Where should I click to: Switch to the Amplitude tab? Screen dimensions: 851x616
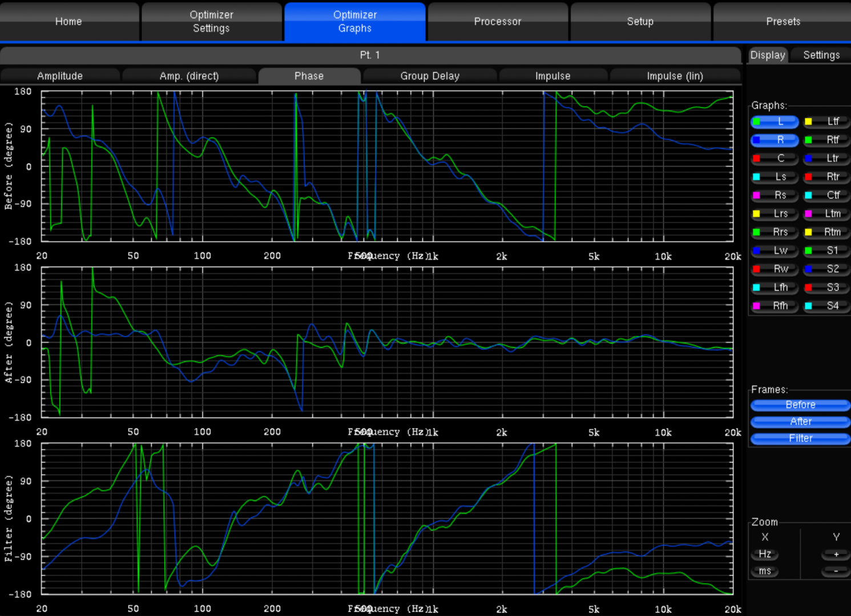[x=60, y=76]
